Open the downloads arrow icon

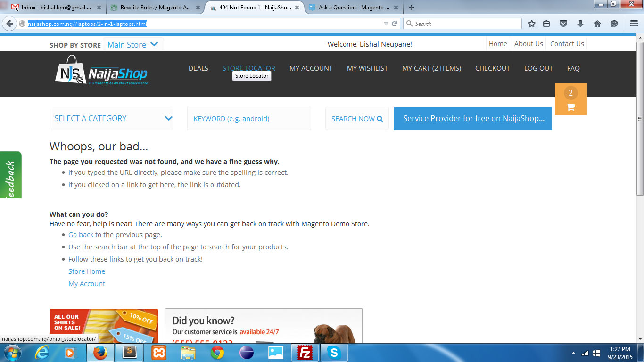[580, 24]
